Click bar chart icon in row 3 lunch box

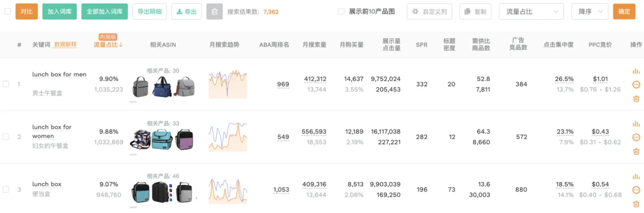coord(636,176)
